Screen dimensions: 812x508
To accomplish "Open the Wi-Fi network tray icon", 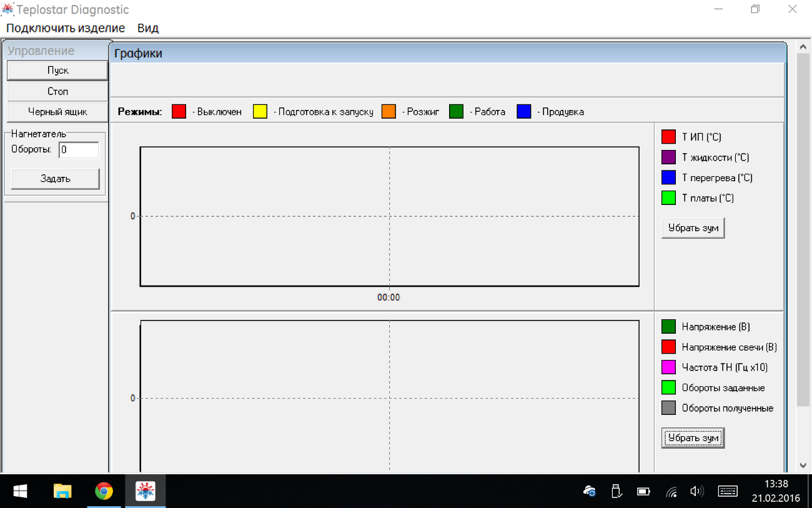I will point(672,492).
